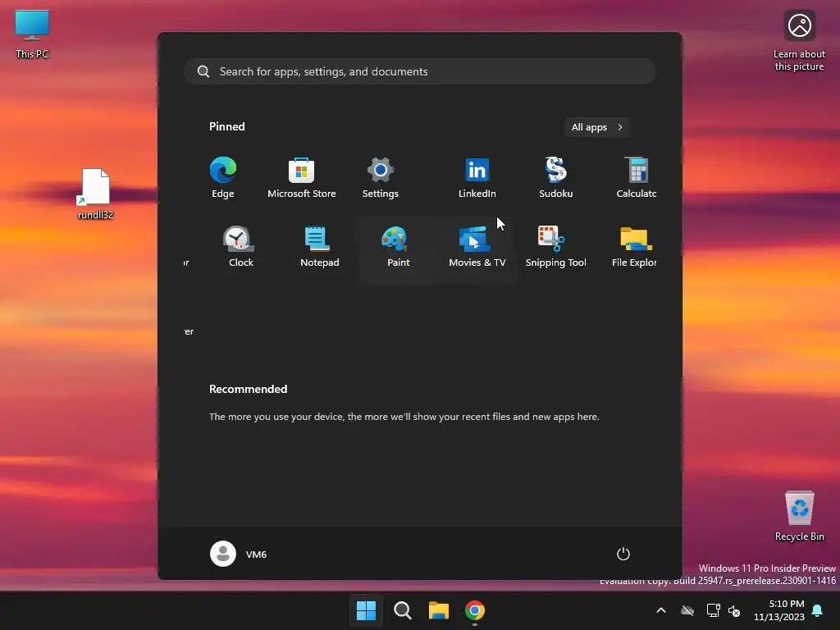Image resolution: width=840 pixels, height=630 pixels.
Task: Open the Paint app
Action: pyautogui.click(x=398, y=246)
